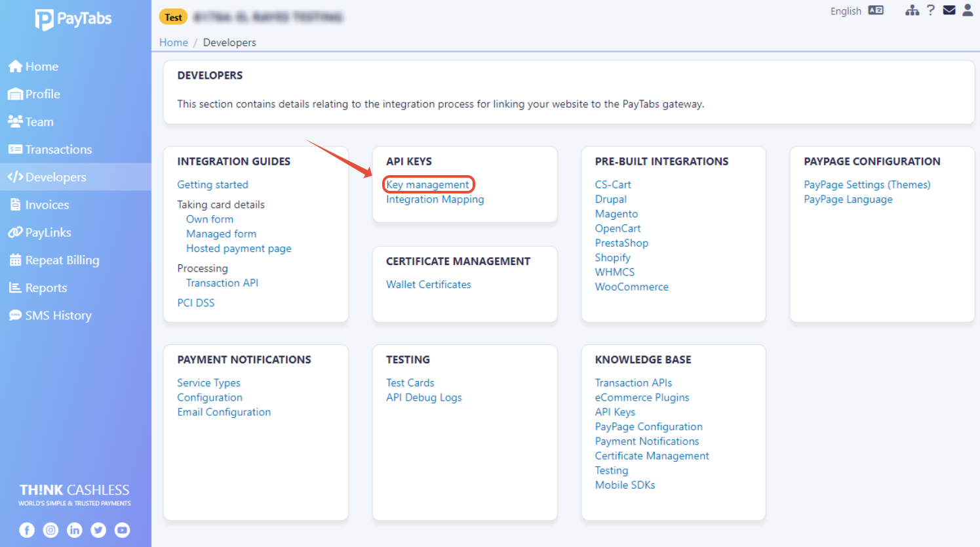Open Transaction APIs knowledge base article
The width and height of the screenshot is (980, 547).
pyautogui.click(x=633, y=383)
